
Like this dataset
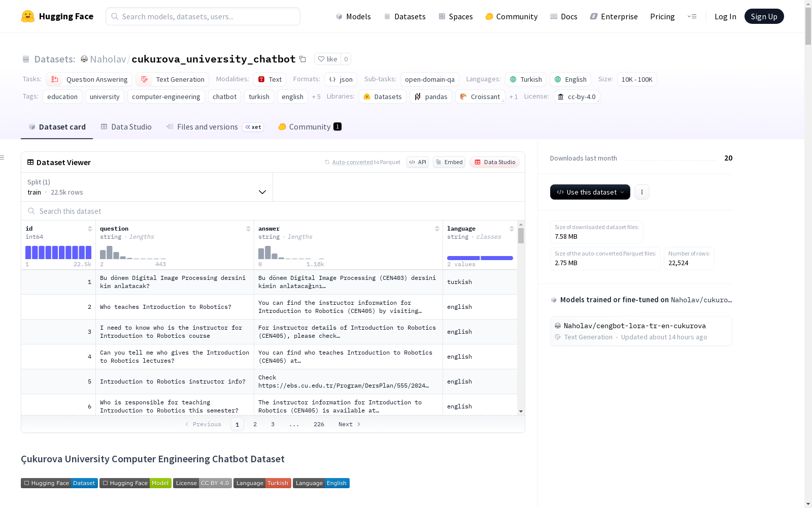coord(327,59)
